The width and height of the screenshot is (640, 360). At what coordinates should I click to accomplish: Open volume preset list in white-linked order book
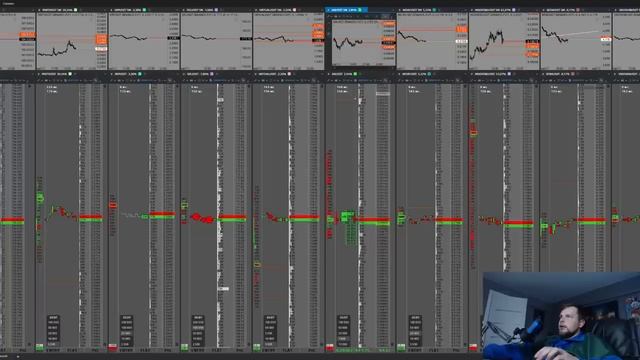(x=53, y=331)
